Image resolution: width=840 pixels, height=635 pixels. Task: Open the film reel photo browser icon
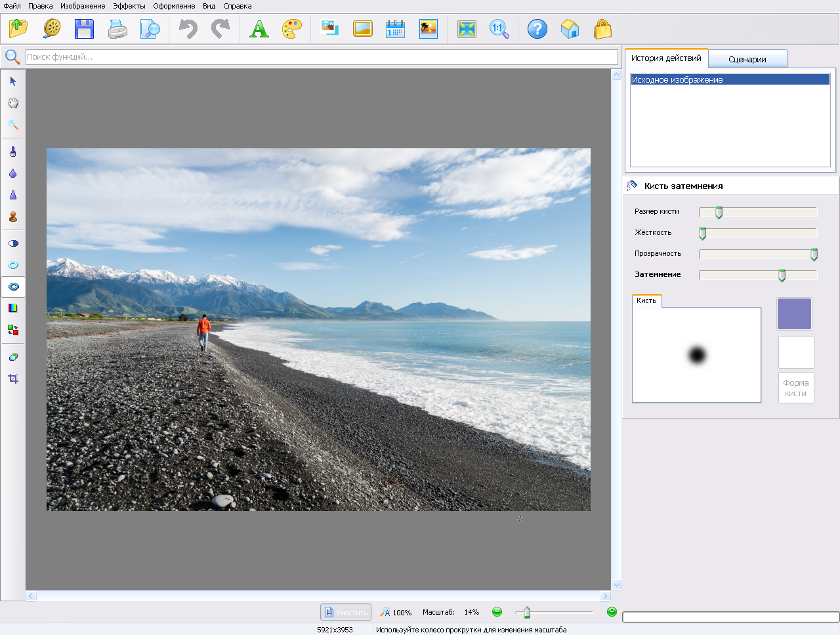[x=52, y=29]
